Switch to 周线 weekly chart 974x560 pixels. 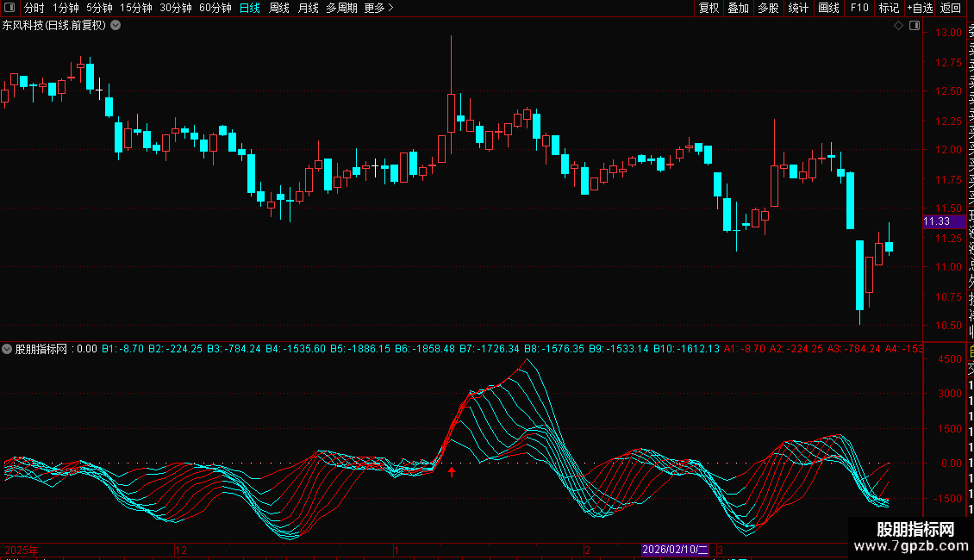click(x=279, y=8)
